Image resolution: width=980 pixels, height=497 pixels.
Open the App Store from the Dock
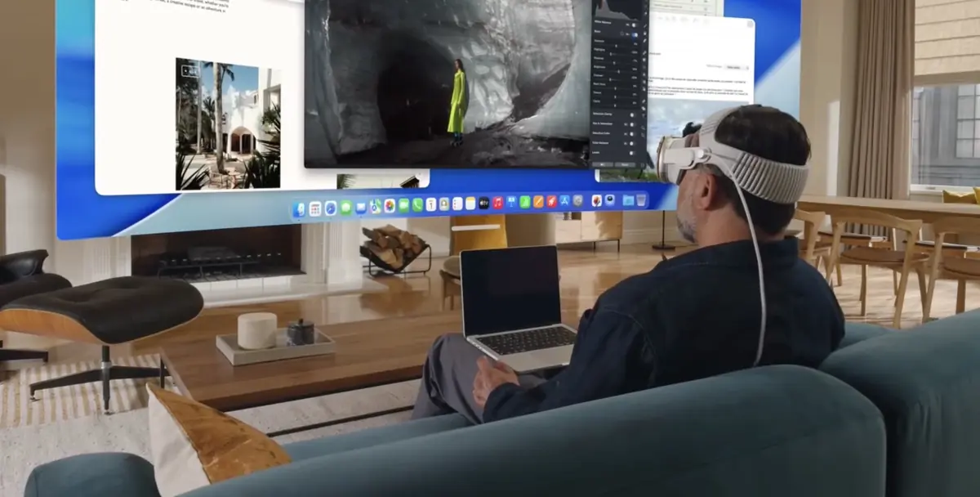565,204
